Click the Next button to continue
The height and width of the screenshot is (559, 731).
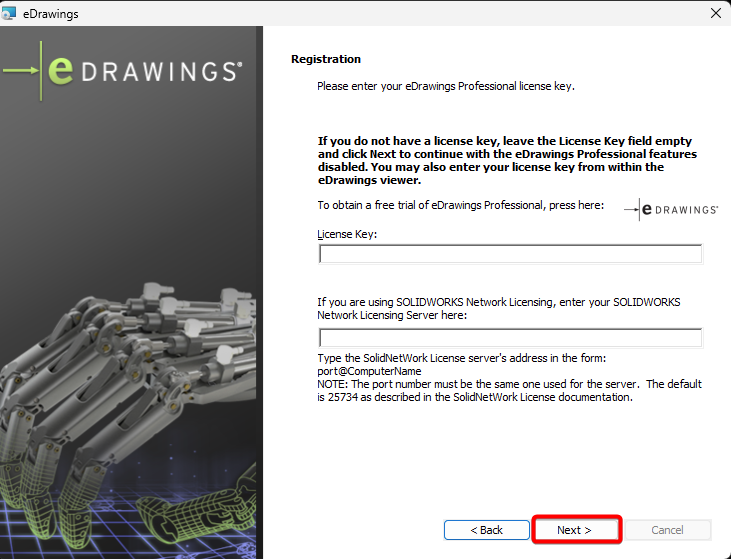576,530
